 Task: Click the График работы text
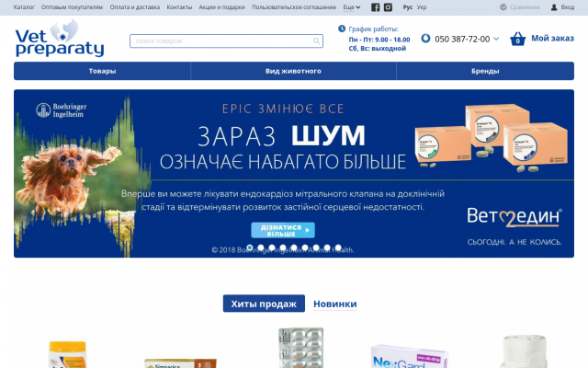pyautogui.click(x=373, y=29)
